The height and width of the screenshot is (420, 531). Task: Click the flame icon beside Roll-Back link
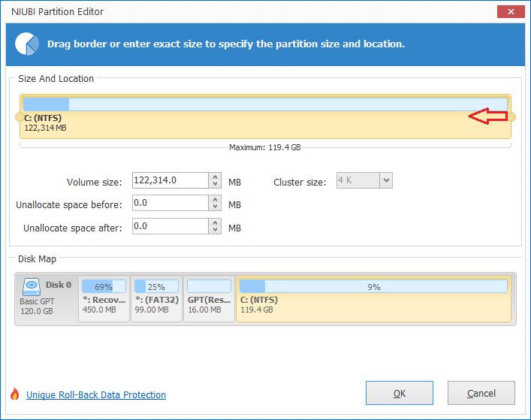[14, 394]
